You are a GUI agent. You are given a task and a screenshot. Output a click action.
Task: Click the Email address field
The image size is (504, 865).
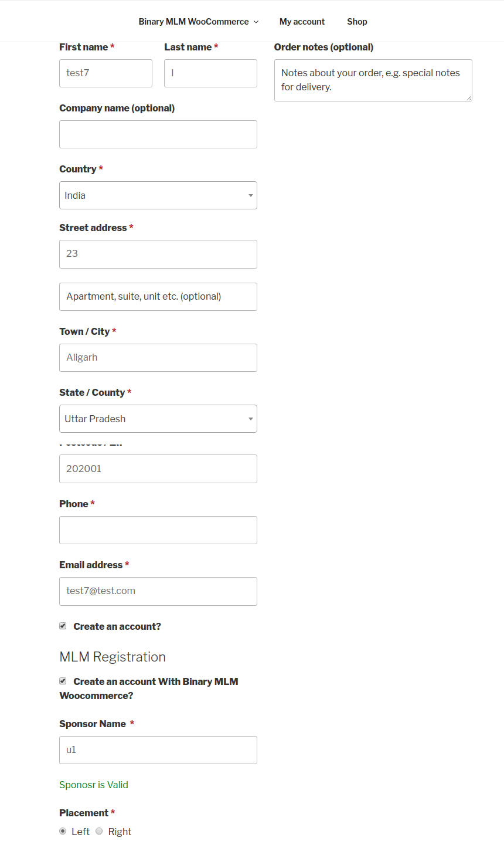pos(158,591)
